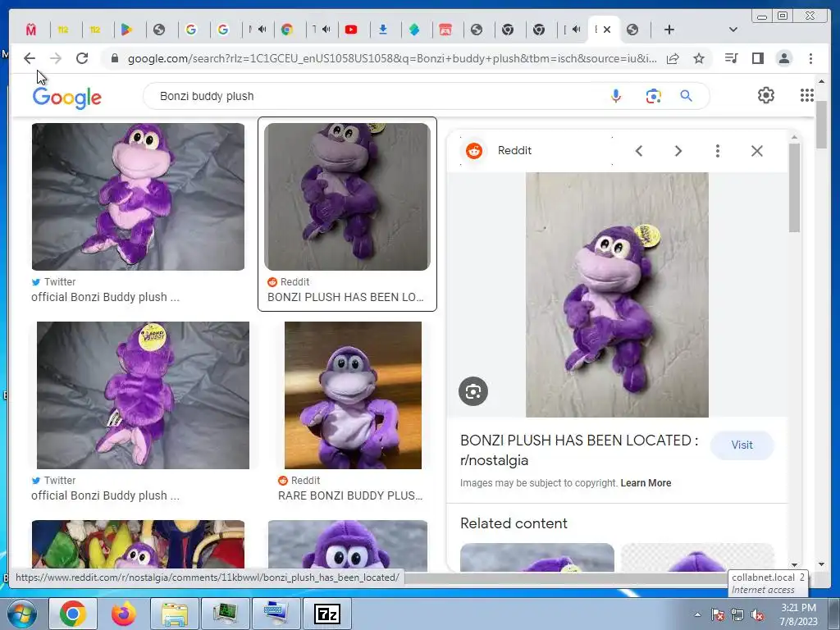Click the Bonzi buddy plush search box
The width and height of the screenshot is (840, 630).
[x=375, y=96]
